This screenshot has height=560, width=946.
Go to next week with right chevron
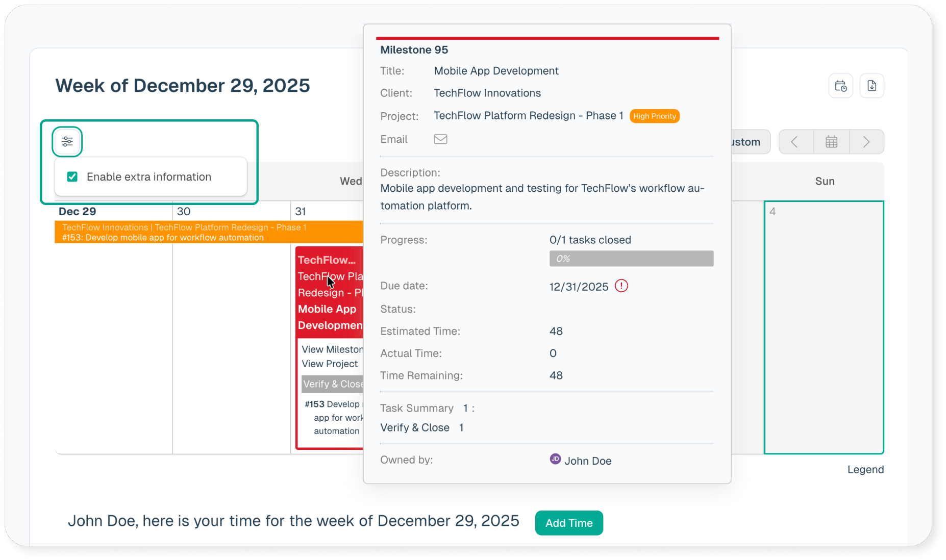(x=866, y=142)
